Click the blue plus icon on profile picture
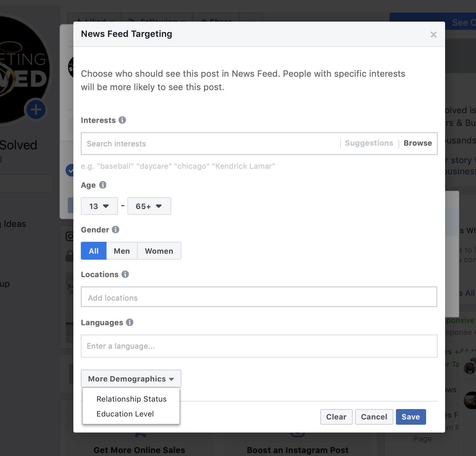The width and height of the screenshot is (476, 456). 36,110
